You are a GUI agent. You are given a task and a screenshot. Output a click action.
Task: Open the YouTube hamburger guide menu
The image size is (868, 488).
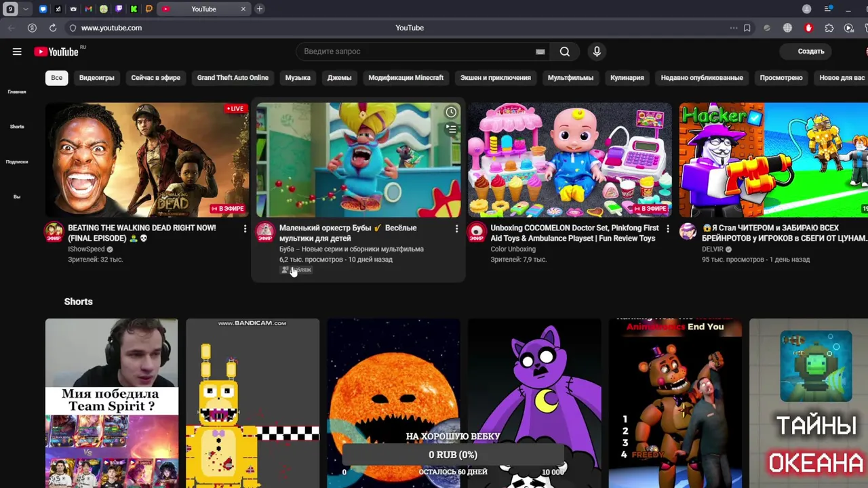17,52
